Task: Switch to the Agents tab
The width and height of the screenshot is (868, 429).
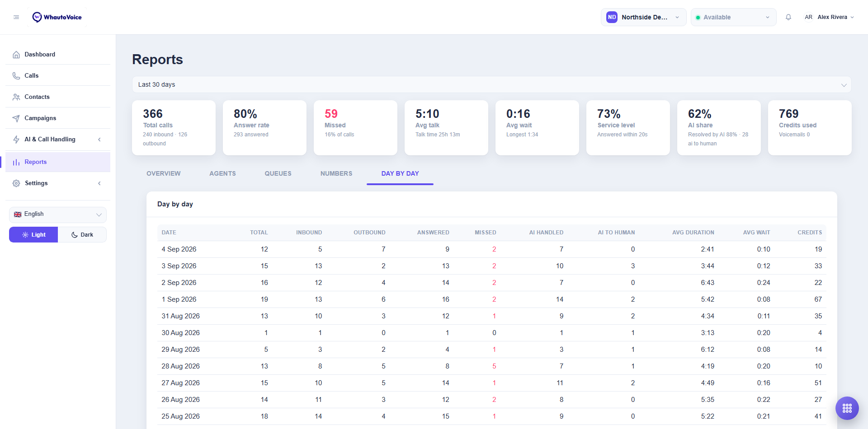Action: (x=222, y=173)
